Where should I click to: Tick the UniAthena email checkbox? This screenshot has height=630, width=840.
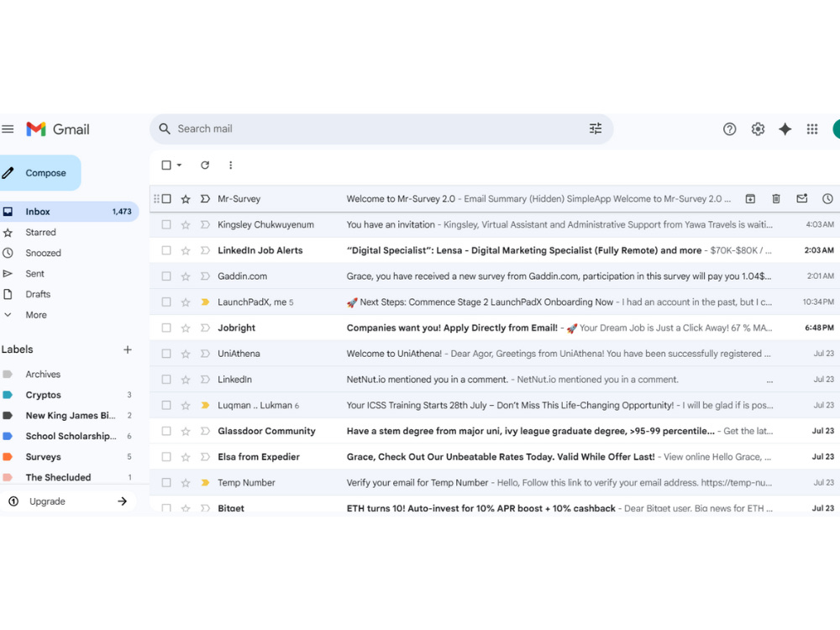[166, 354]
